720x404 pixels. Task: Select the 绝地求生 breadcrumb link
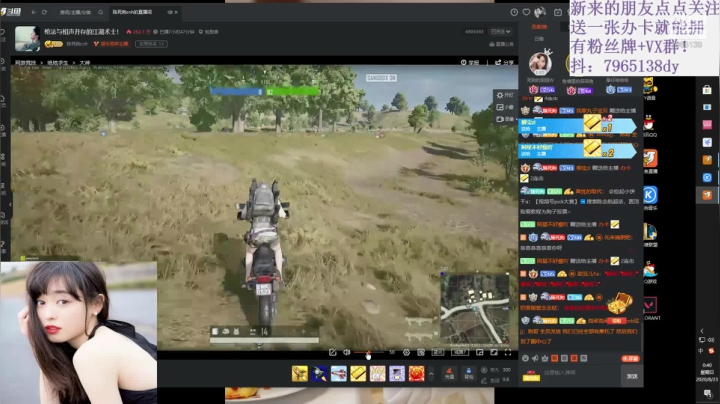(58, 62)
